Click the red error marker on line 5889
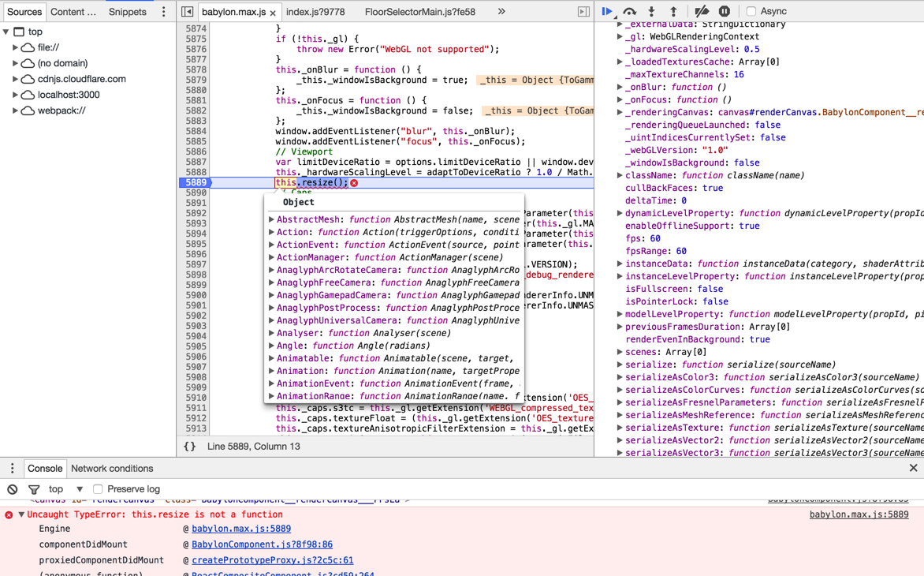The image size is (924, 576). [x=354, y=183]
